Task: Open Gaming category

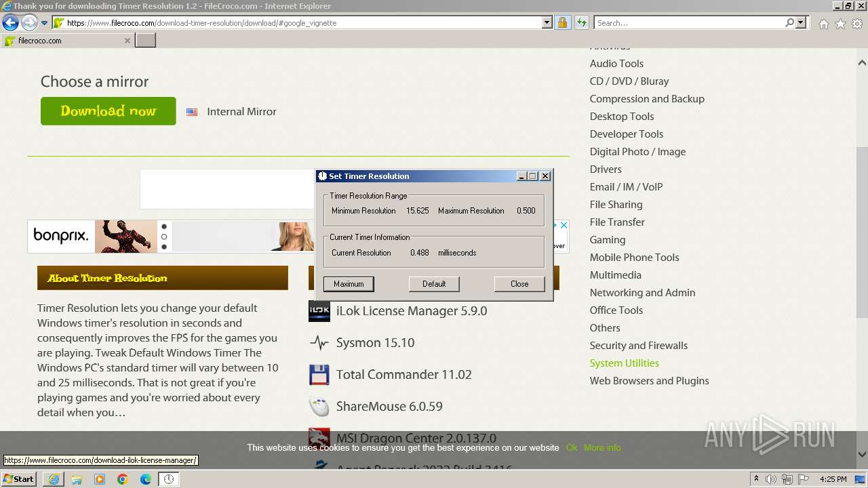Action: pyautogui.click(x=608, y=240)
